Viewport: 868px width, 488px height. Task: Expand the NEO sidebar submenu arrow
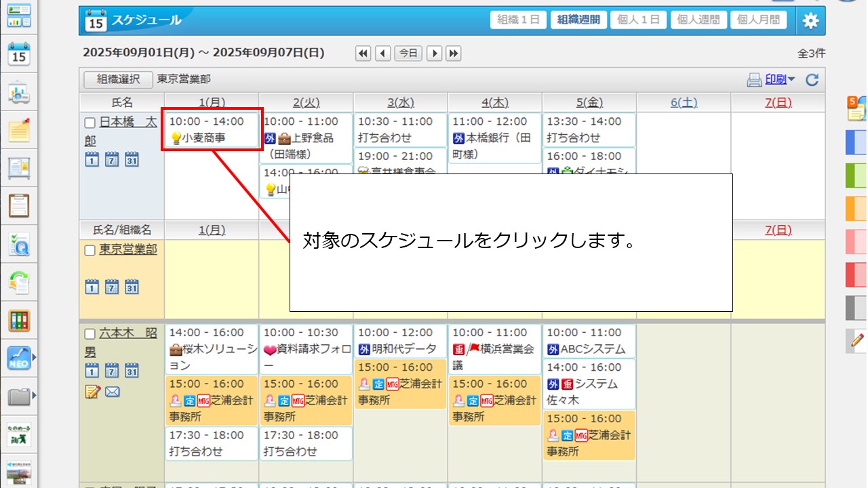pos(34,357)
